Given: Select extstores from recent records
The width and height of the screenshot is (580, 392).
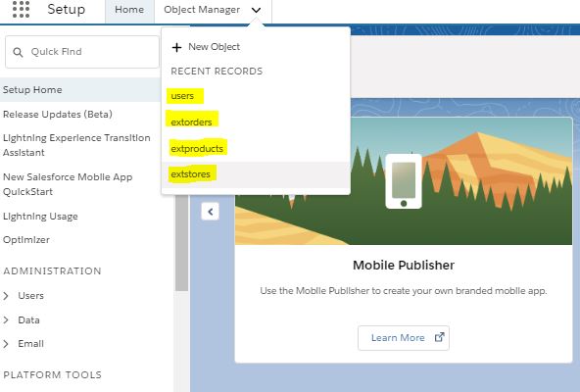Looking at the screenshot, I should [190, 174].
